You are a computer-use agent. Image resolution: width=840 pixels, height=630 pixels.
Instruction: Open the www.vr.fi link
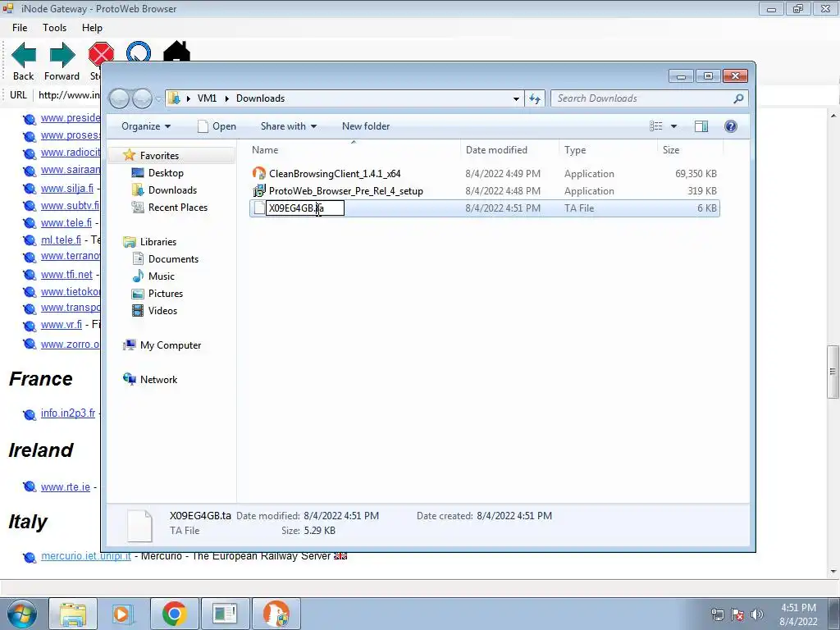(x=62, y=325)
